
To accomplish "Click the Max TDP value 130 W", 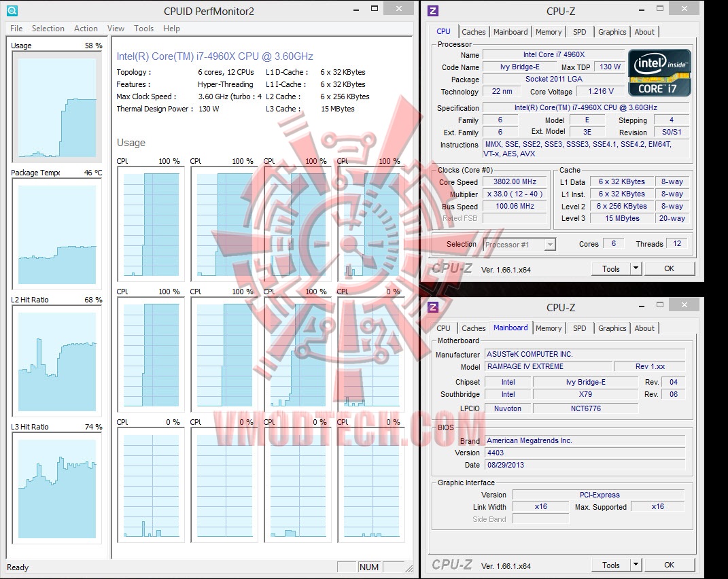I will pos(610,67).
